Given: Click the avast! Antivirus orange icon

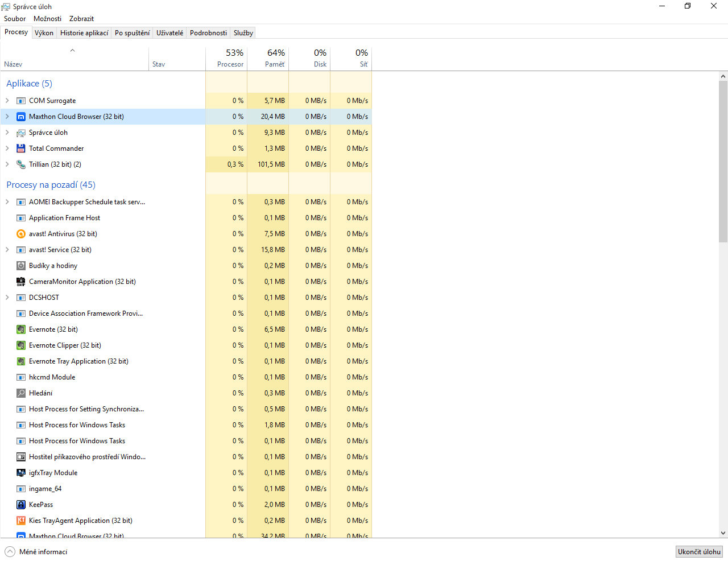Looking at the screenshot, I should pos(21,234).
